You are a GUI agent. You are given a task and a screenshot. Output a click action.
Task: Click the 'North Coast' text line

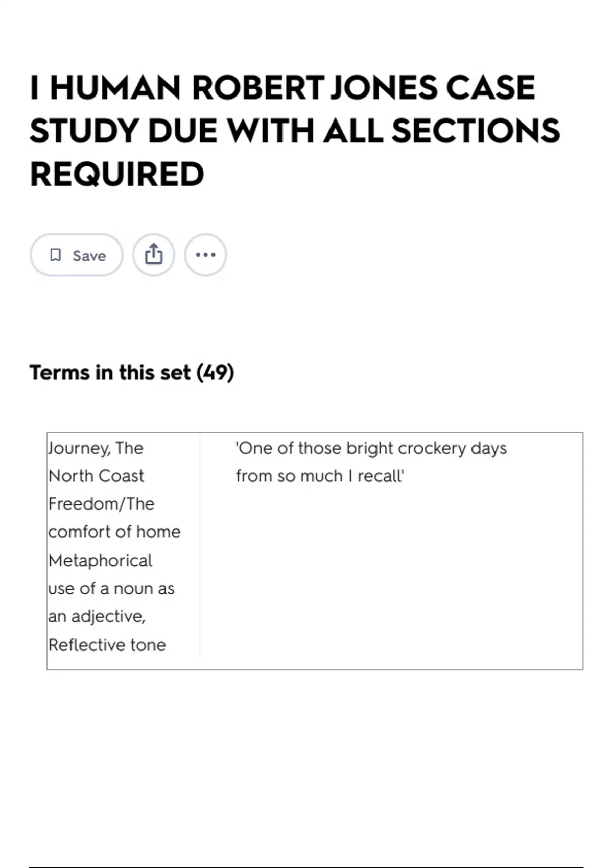[96, 476]
